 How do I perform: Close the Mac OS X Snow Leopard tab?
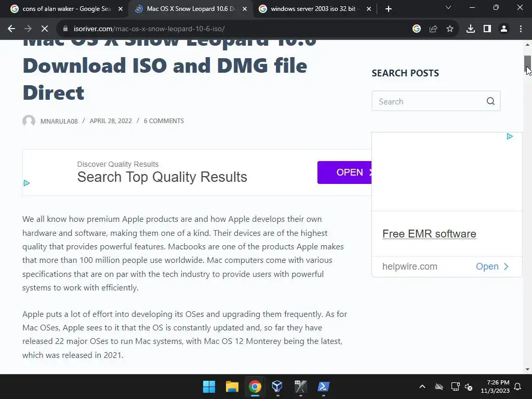(x=245, y=9)
